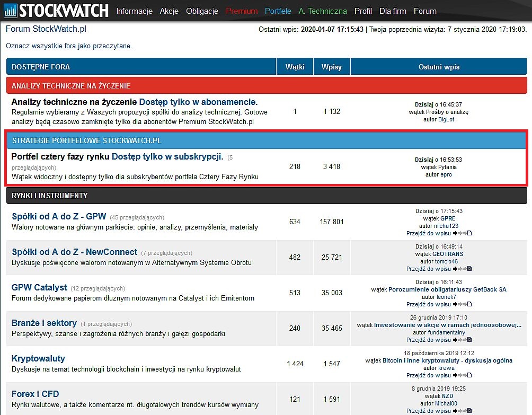View author Michal00 profile

tap(446, 403)
